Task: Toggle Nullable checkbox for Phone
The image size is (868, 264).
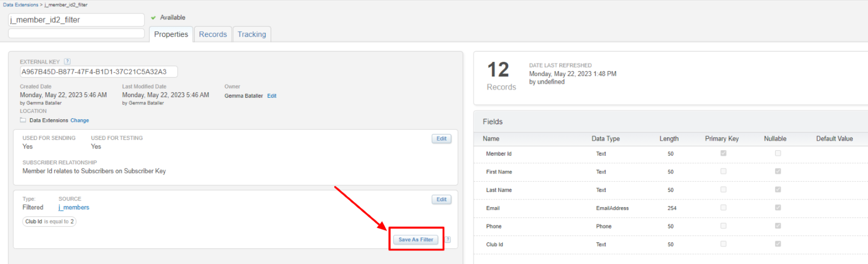Action: tap(778, 226)
